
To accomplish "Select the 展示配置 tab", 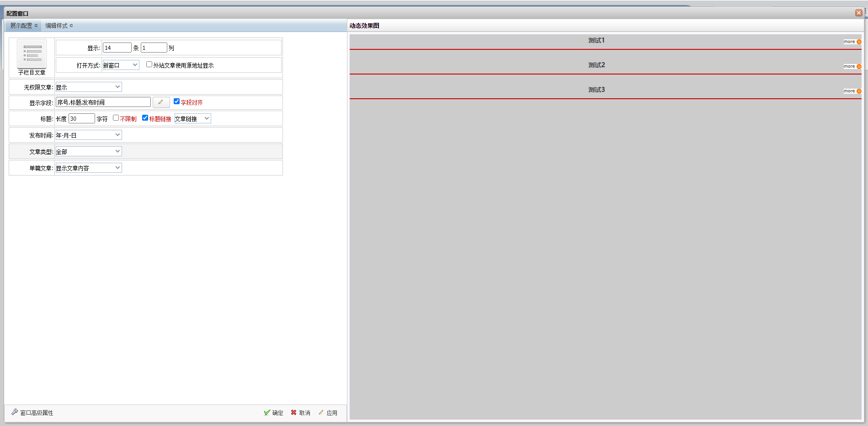I will (x=21, y=26).
